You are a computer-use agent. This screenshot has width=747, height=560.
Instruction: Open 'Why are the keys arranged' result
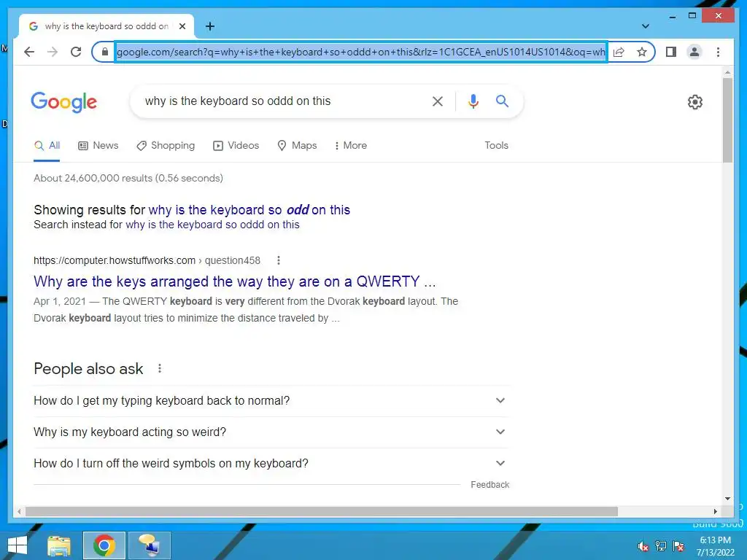point(234,281)
